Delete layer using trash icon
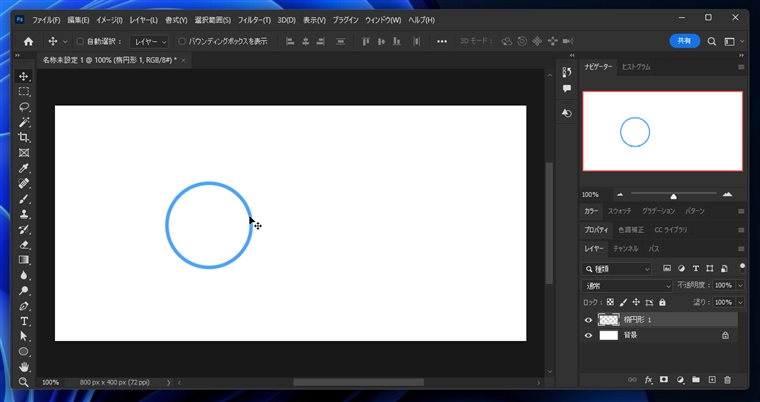760x402 pixels. (727, 380)
